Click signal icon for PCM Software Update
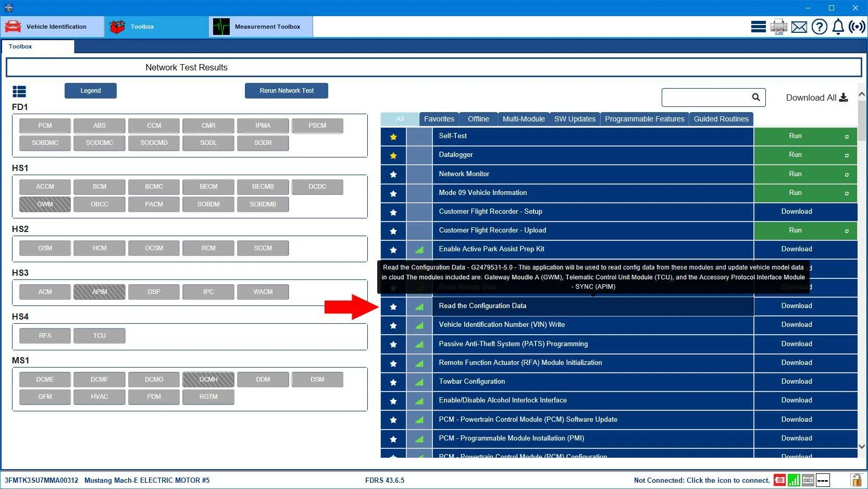 [x=419, y=420]
